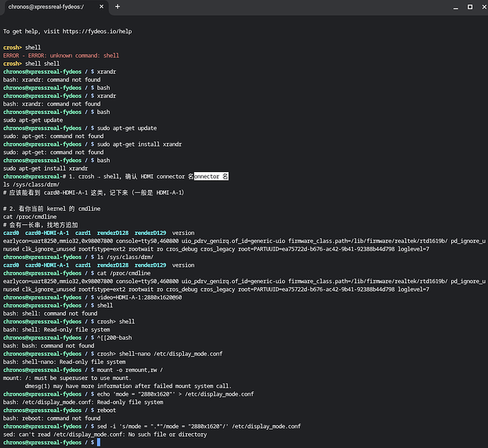Maximize the terminal window

470,7
